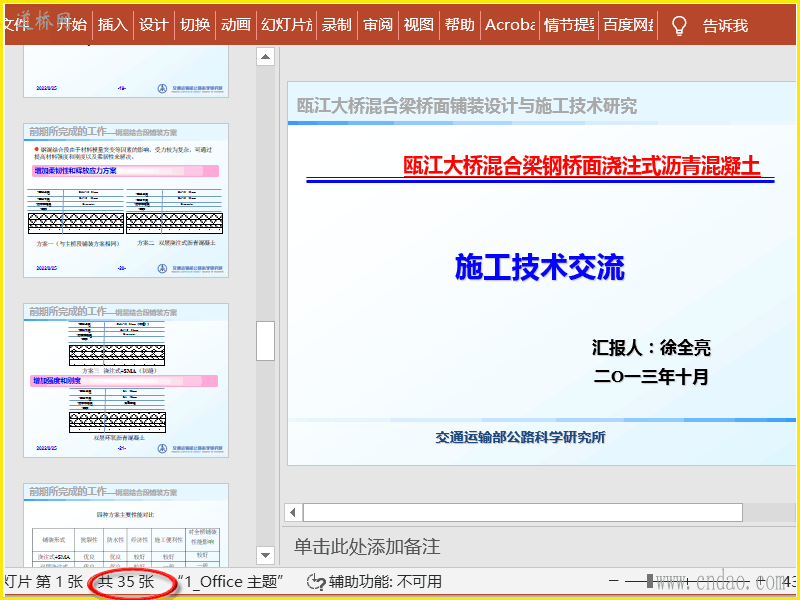Open the 审阅 review tab
The height and width of the screenshot is (600, 800).
tap(378, 24)
